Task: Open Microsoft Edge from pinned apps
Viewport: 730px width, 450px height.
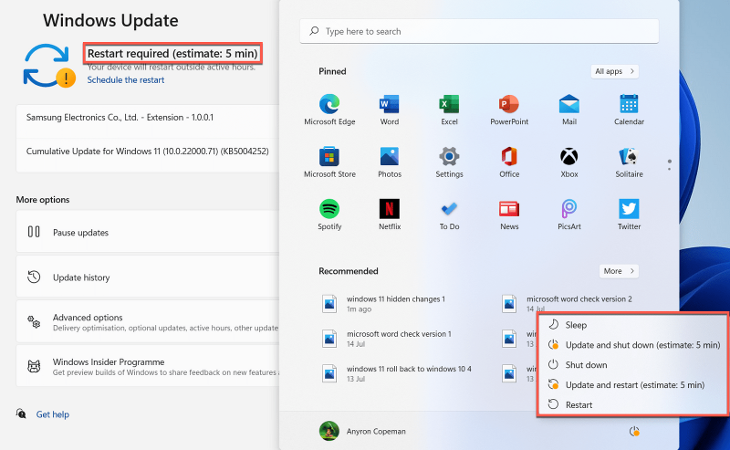Action: pyautogui.click(x=330, y=109)
